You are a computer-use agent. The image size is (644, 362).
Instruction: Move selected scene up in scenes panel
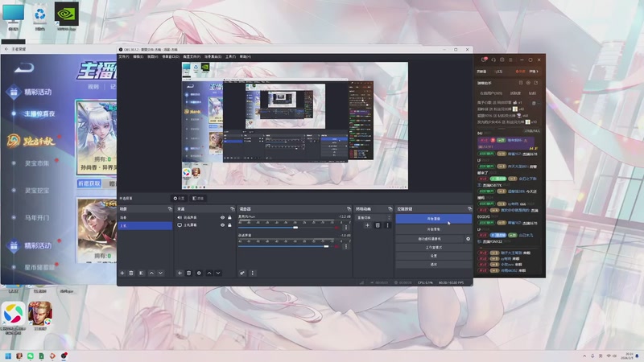151,273
